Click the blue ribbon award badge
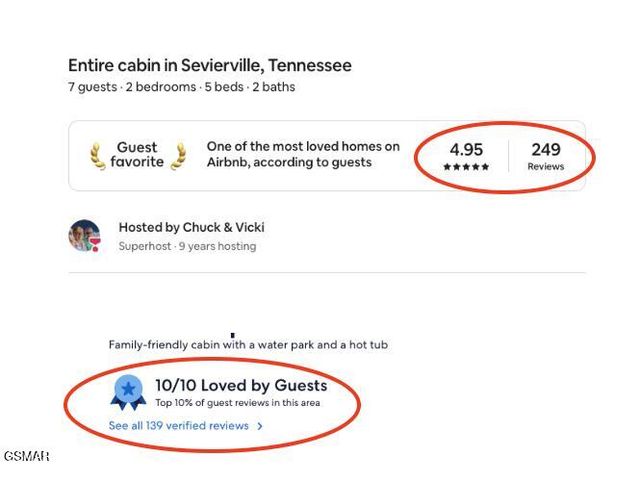The width and height of the screenshot is (640, 477). 129,393
